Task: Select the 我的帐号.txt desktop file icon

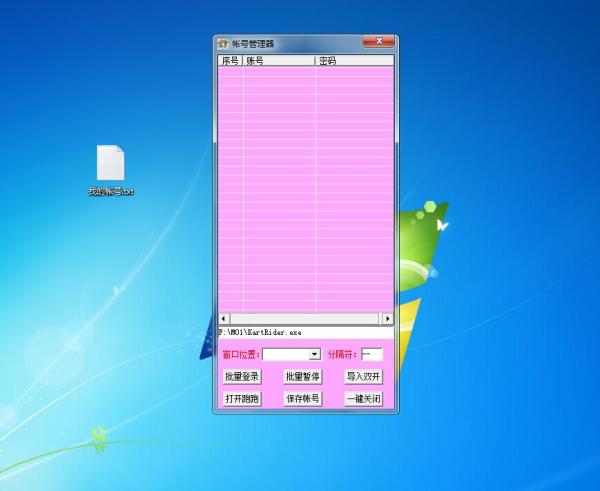Action: tap(111, 170)
